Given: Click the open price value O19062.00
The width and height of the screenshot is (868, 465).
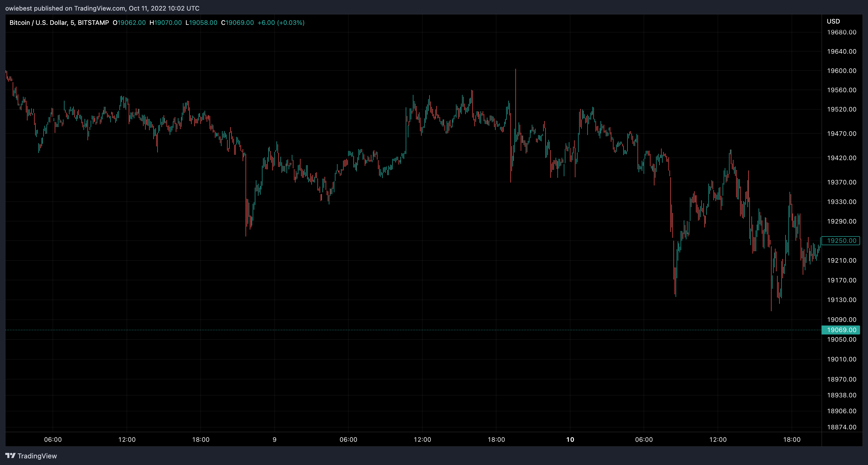Looking at the screenshot, I should pos(130,22).
